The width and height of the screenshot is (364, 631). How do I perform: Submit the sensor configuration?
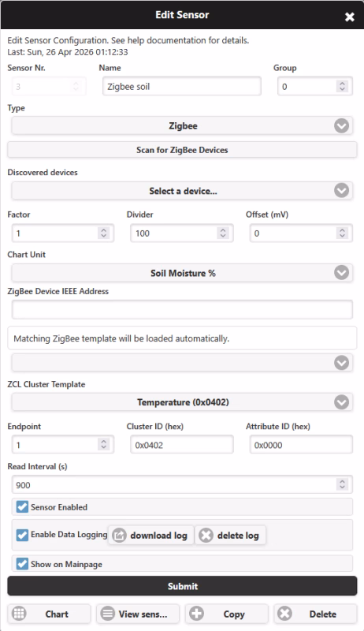pos(182,586)
